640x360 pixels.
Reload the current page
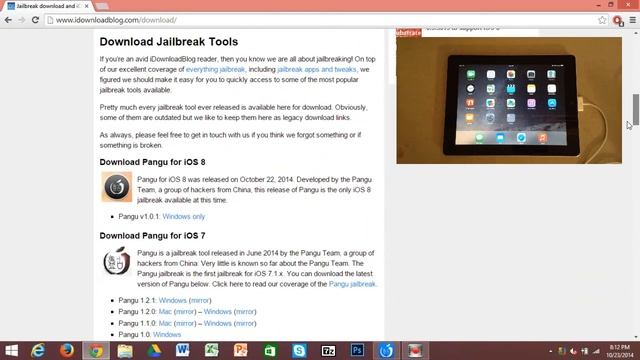36,20
